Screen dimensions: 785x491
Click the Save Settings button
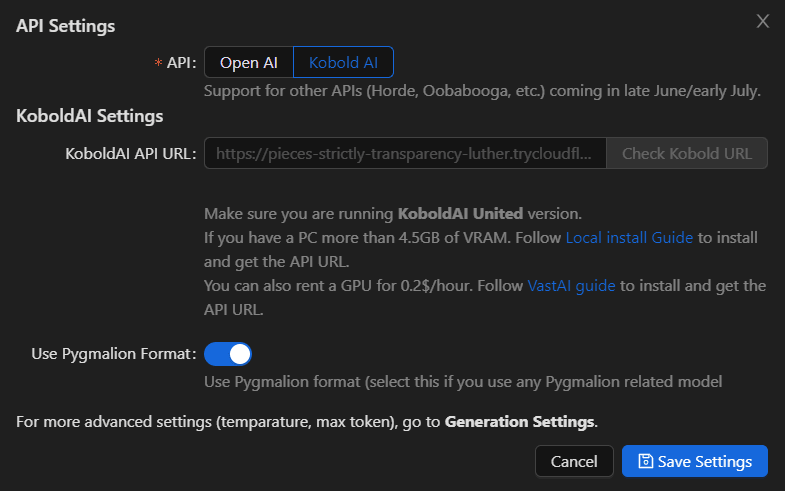(x=695, y=461)
